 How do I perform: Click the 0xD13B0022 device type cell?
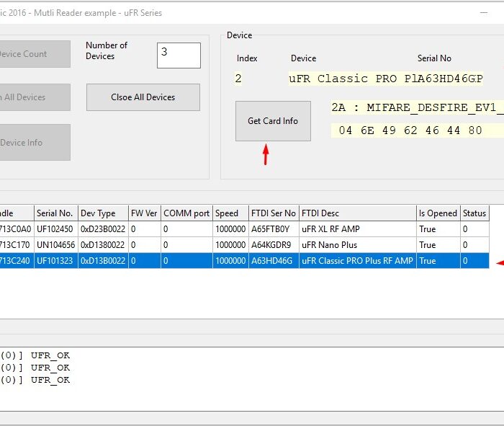coord(103,261)
